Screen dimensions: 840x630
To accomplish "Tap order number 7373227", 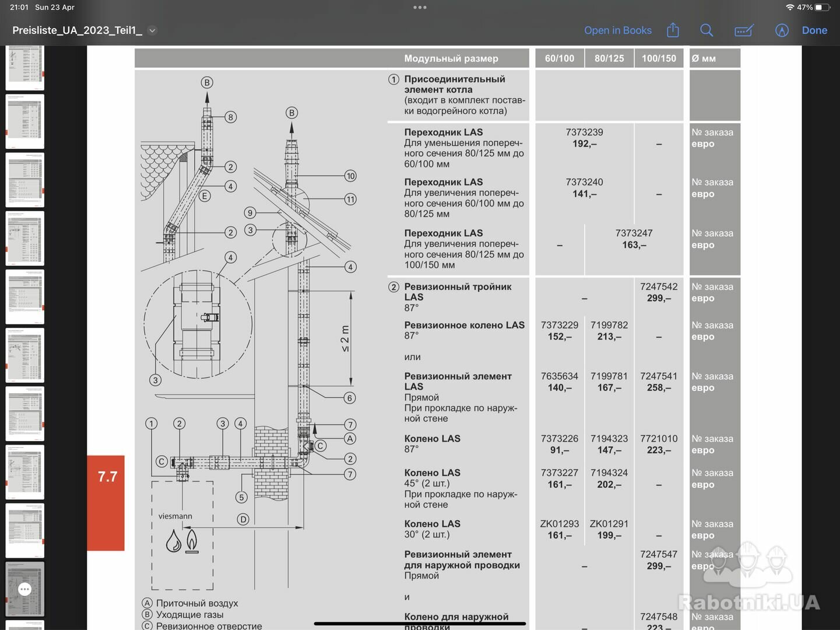I will [x=560, y=473].
